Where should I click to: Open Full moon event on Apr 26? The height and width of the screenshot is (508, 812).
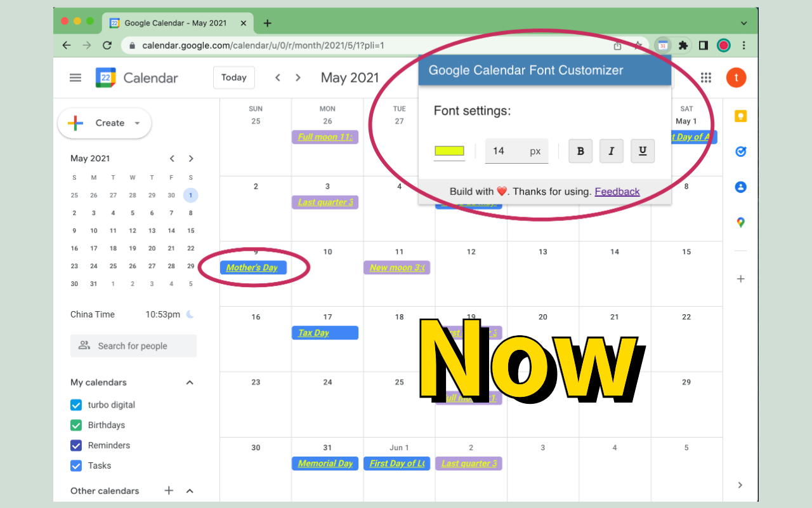click(325, 137)
